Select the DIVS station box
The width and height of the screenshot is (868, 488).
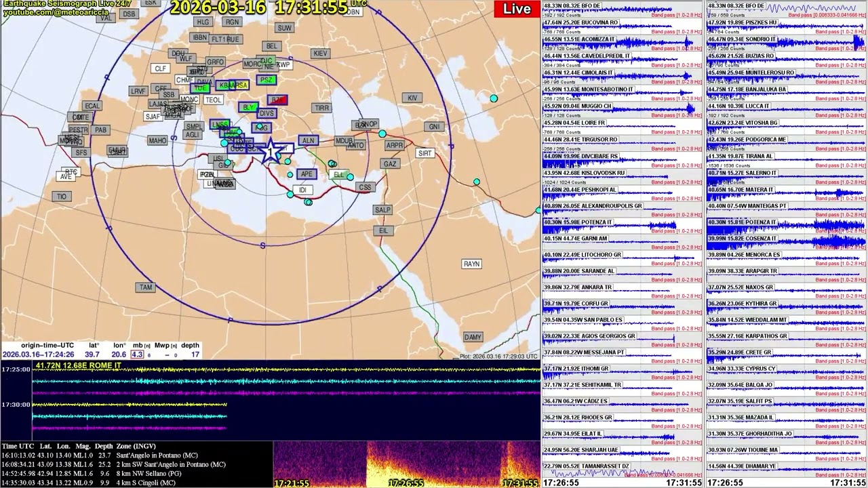[267, 114]
